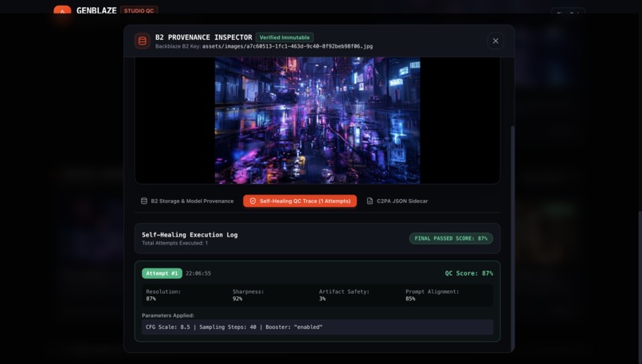Click the Parameters Applied label
This screenshot has height=364, width=642.
pos(168,315)
